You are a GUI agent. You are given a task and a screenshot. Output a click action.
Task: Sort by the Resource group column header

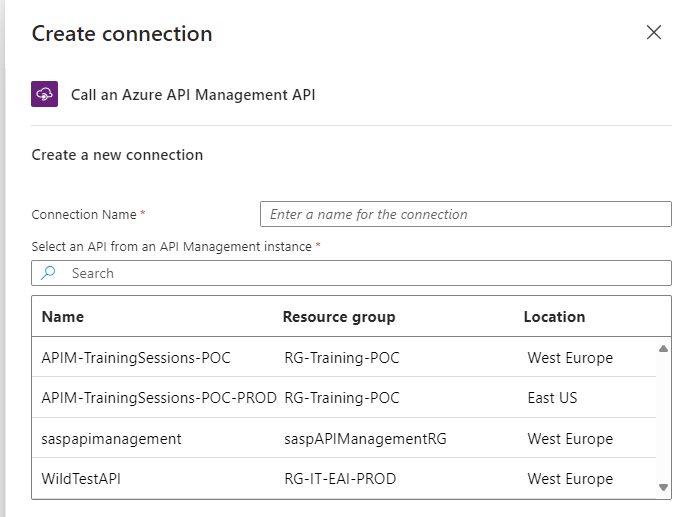pyautogui.click(x=339, y=317)
